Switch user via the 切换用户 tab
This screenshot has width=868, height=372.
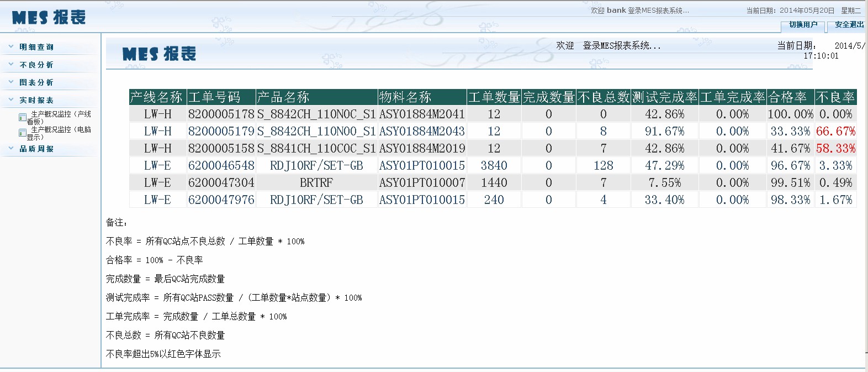tap(803, 25)
